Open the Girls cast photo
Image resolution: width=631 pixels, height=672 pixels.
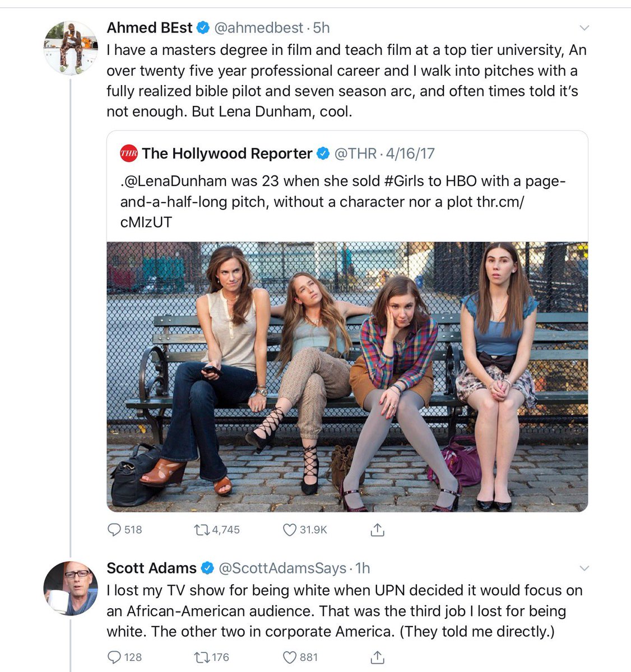tap(347, 376)
